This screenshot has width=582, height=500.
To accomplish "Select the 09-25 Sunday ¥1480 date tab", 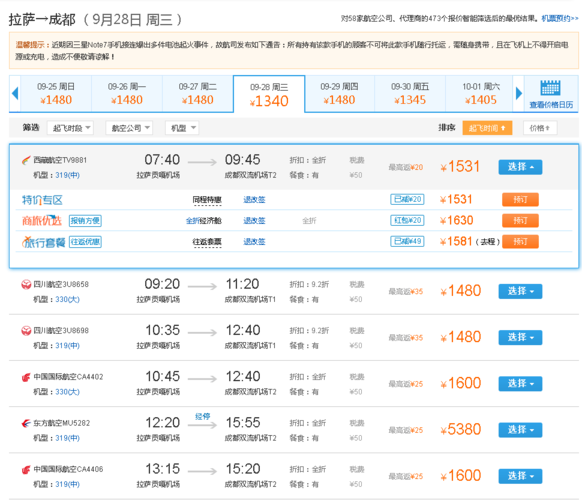I will click(56, 94).
